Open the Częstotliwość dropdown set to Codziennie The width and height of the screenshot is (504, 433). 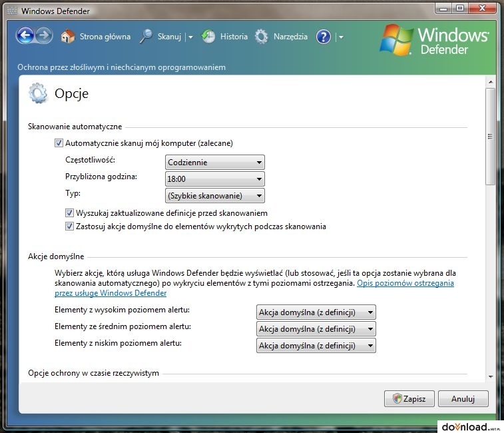click(x=214, y=163)
